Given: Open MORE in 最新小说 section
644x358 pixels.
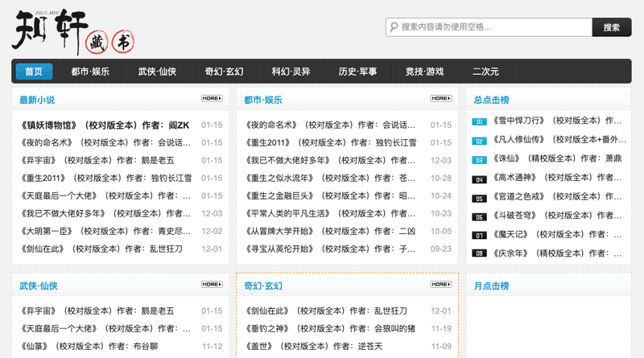Looking at the screenshot, I should (212, 98).
